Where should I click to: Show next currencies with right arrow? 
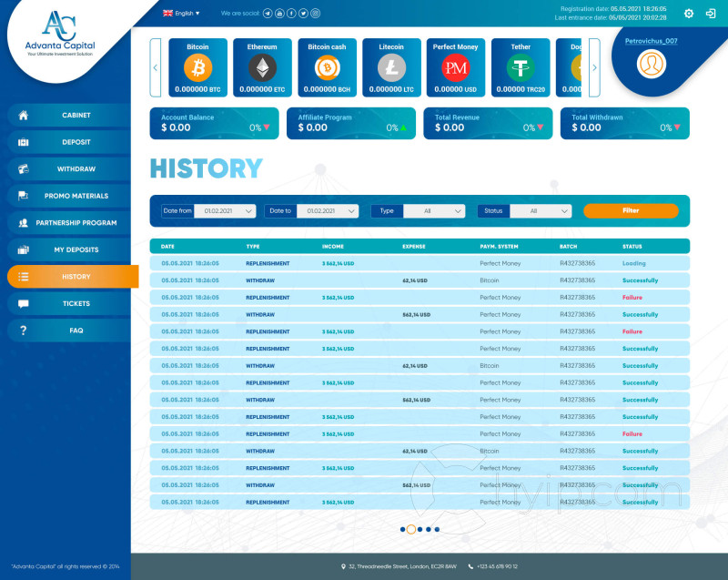(594, 67)
